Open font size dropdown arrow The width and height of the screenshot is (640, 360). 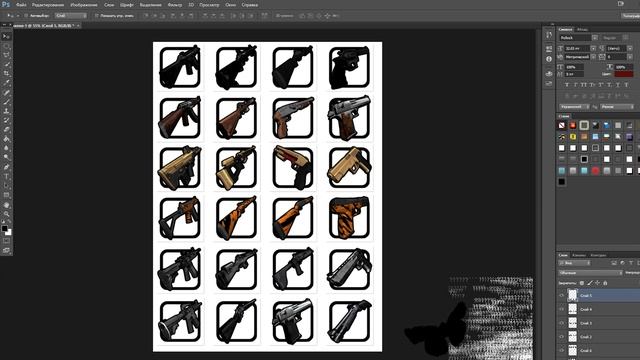pos(593,48)
